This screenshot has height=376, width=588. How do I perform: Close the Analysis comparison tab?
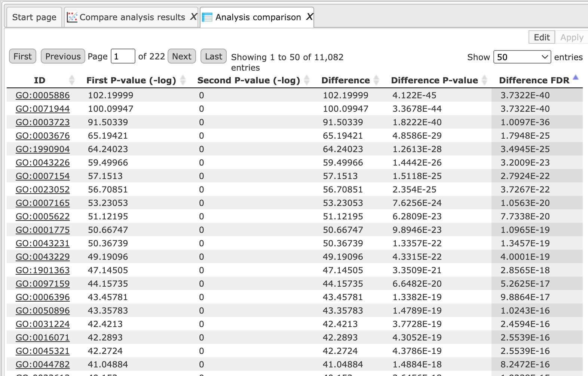(x=309, y=17)
